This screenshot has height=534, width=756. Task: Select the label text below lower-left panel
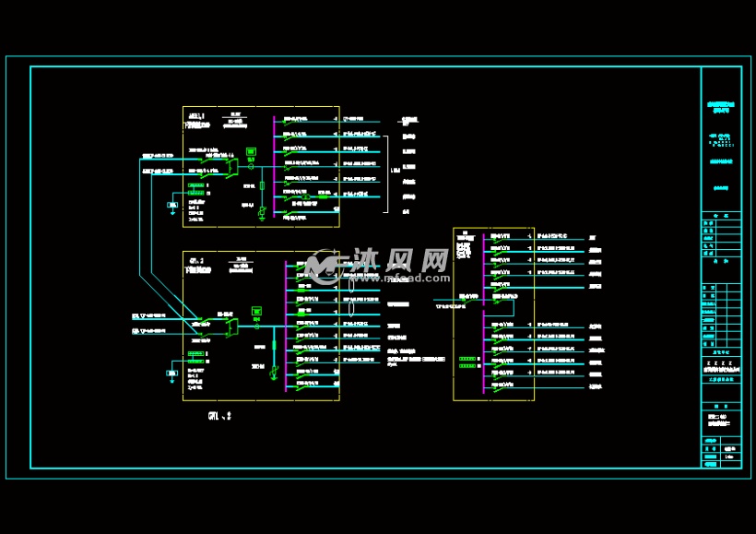[219, 417]
